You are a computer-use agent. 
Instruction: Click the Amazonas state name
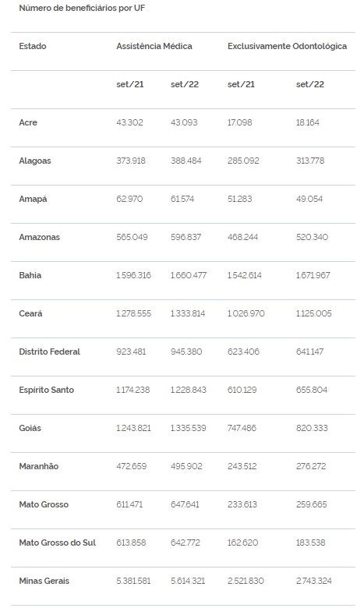pyautogui.click(x=40, y=237)
